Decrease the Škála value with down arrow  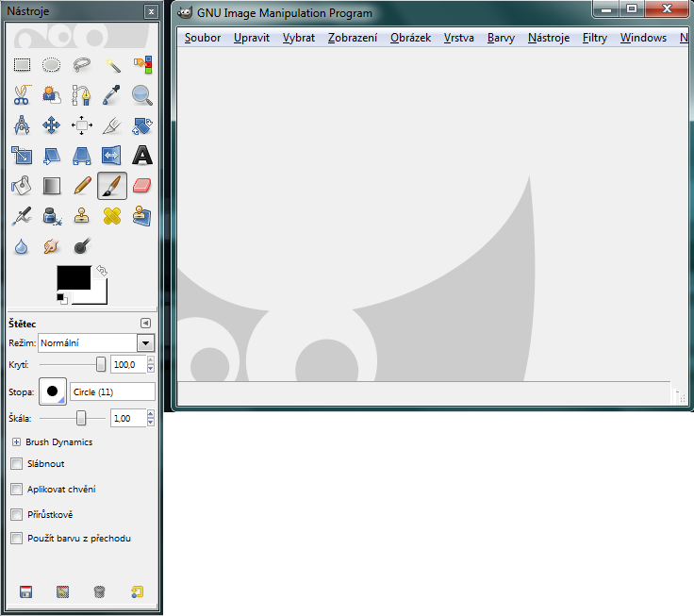(x=151, y=422)
